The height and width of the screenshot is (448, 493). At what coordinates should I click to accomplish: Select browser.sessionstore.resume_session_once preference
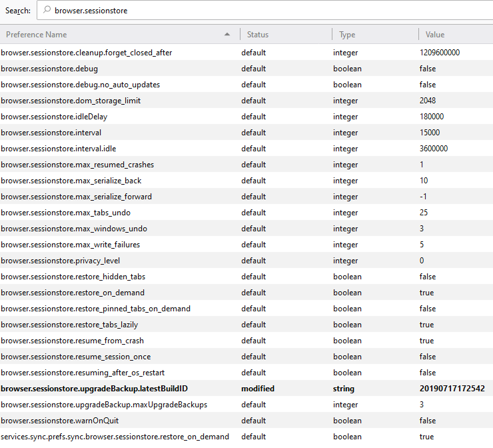point(76,357)
